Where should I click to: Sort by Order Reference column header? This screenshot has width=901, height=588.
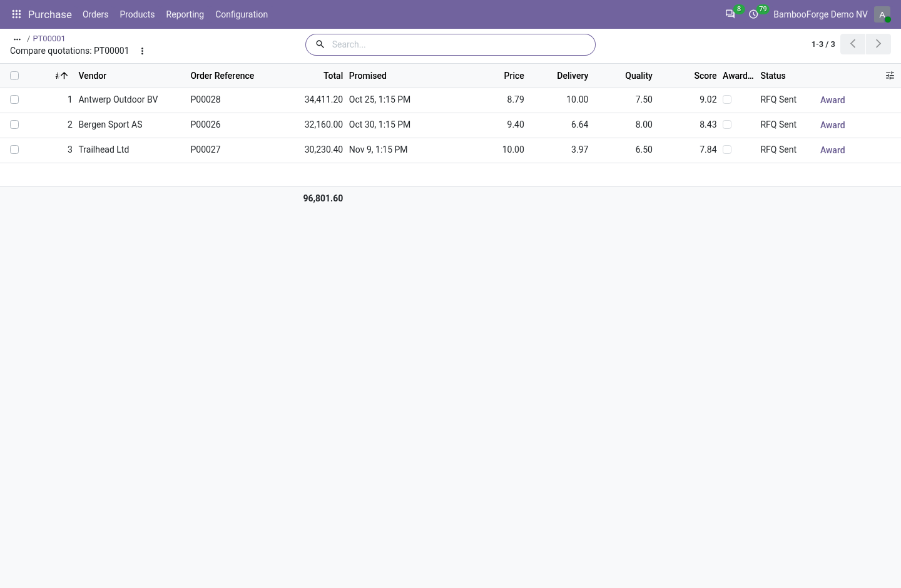coord(222,76)
